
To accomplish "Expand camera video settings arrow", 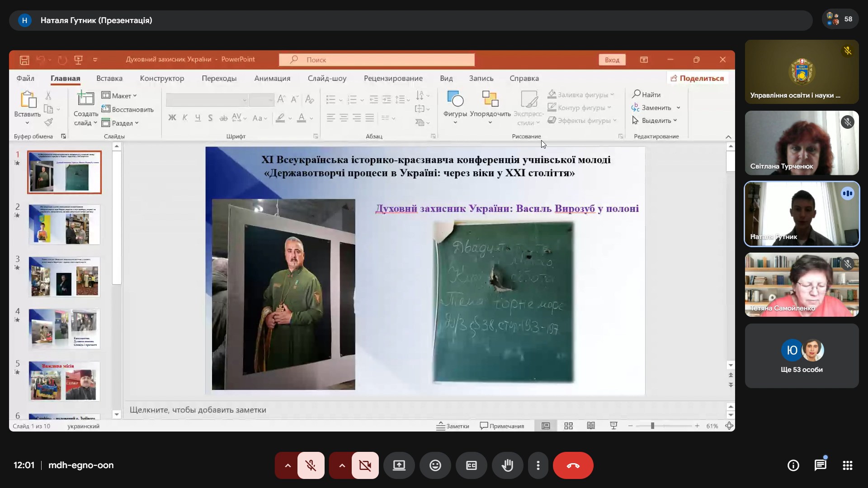I will pyautogui.click(x=341, y=465).
